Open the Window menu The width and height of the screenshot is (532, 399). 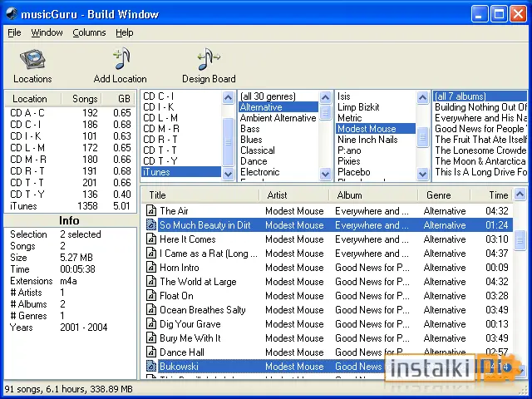point(47,32)
